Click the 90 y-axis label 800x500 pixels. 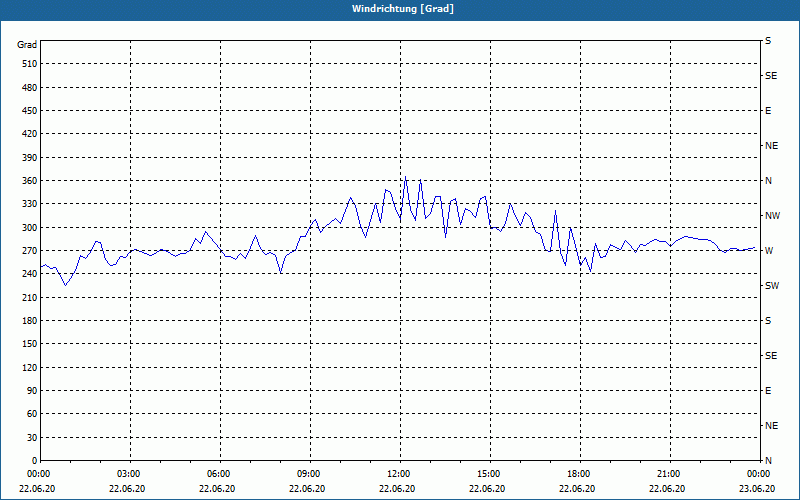[x=32, y=390]
